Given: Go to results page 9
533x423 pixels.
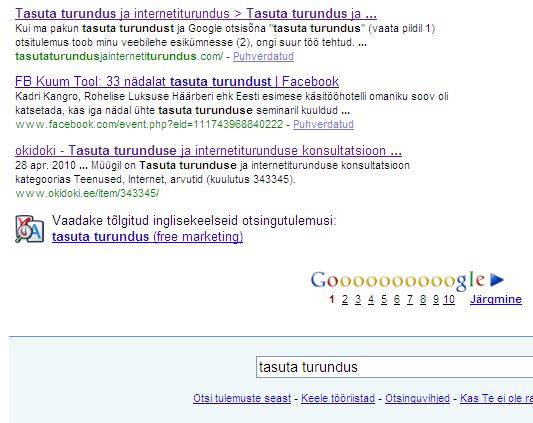Looking at the screenshot, I should (436, 299).
